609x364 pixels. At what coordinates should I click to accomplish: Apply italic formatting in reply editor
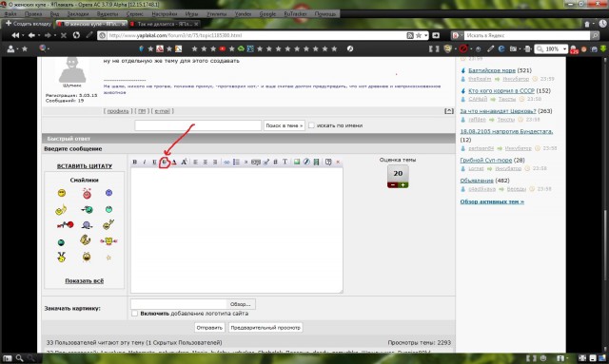click(x=144, y=162)
